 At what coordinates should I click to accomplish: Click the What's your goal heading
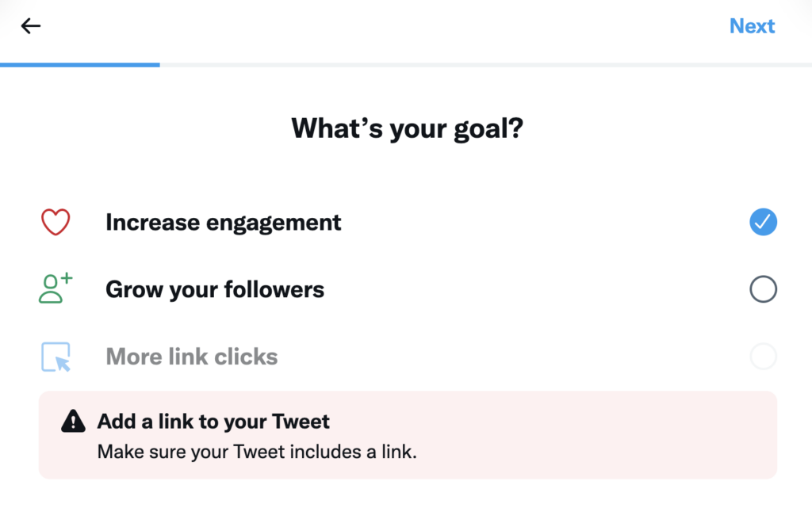(x=406, y=128)
